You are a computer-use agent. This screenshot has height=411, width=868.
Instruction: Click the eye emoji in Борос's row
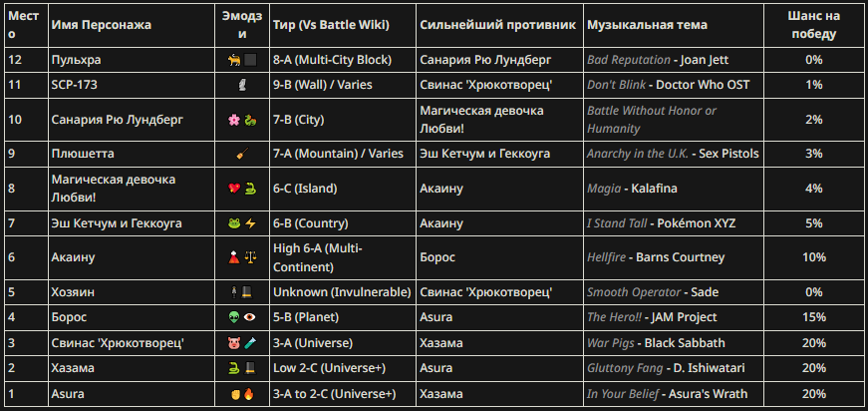[x=250, y=317]
